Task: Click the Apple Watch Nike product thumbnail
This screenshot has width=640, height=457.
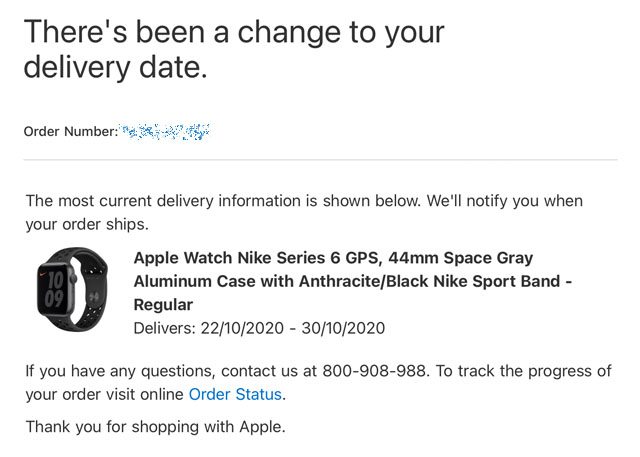Action: tap(72, 289)
